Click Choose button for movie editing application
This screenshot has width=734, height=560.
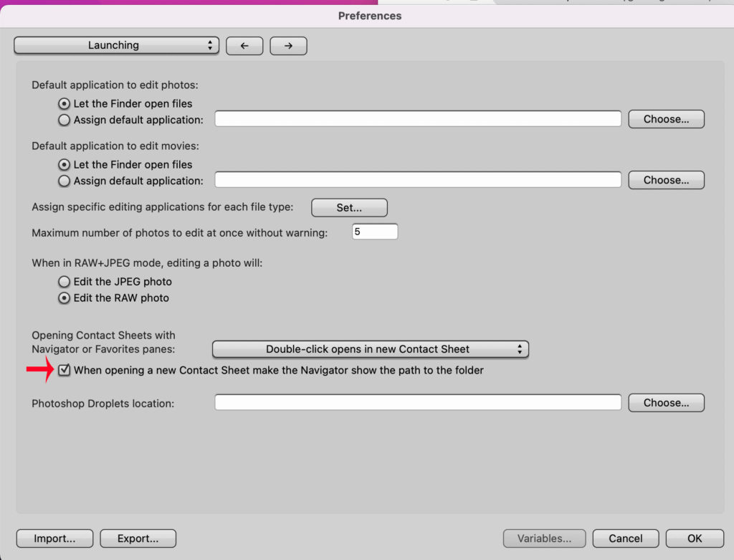(x=666, y=180)
